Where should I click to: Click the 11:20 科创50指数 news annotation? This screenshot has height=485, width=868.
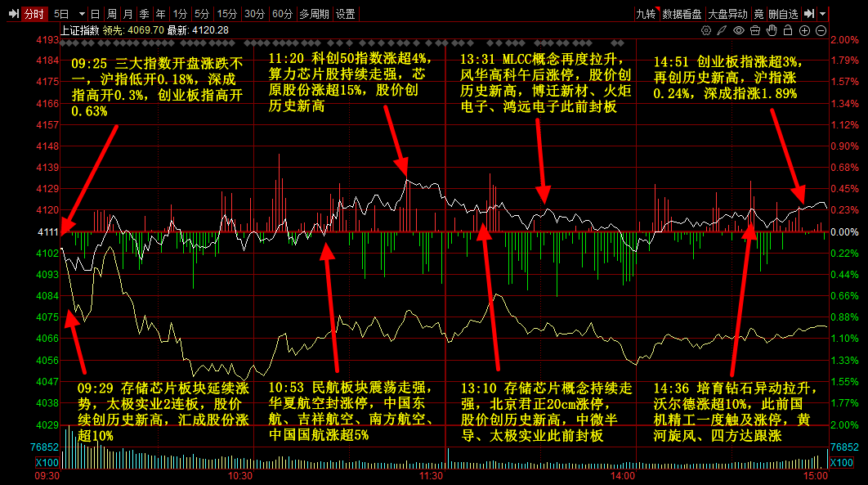(349, 82)
